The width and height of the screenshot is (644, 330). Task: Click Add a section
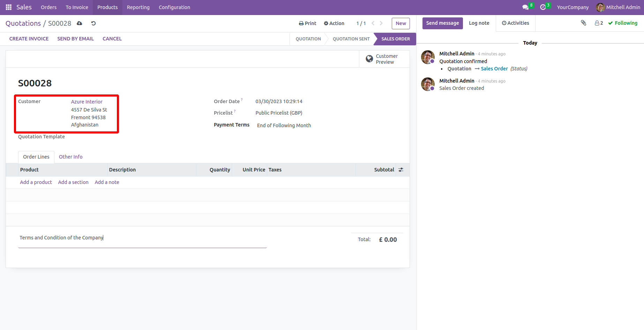pyautogui.click(x=73, y=182)
